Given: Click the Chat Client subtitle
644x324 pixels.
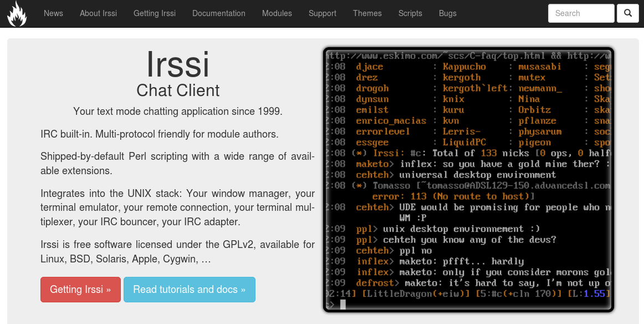Looking at the screenshot, I should pyautogui.click(x=178, y=90).
